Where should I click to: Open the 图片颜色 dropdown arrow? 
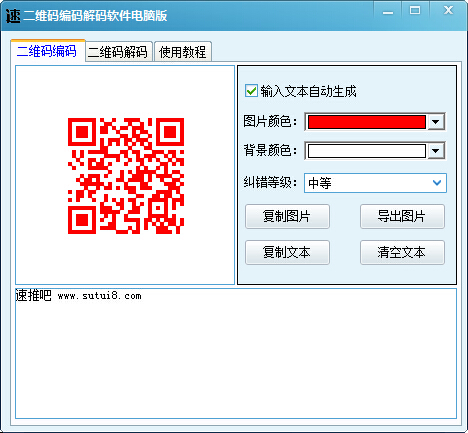click(x=436, y=122)
